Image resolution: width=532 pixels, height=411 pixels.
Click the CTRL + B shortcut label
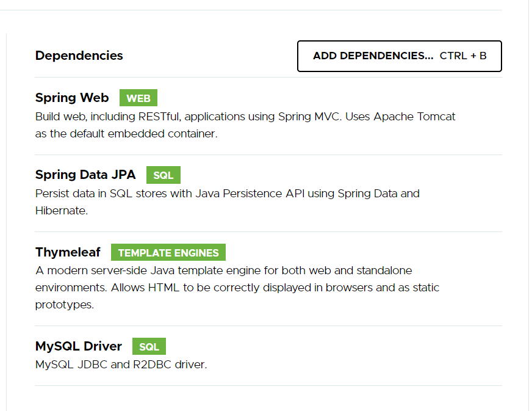[x=464, y=56]
